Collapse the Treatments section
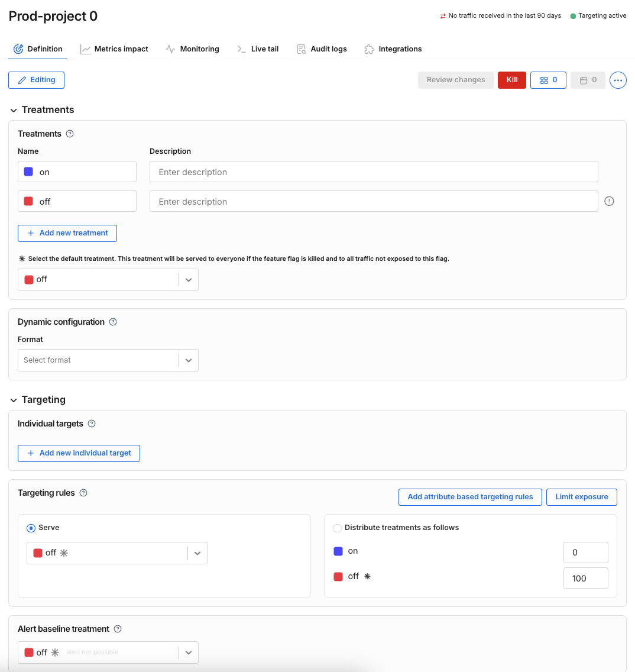The width and height of the screenshot is (635, 672). click(14, 110)
